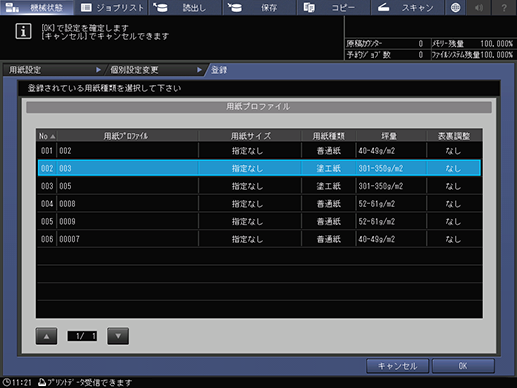The width and height of the screenshot is (517, 388).
Task: Click the 予約ジョブ数 value
Action: point(421,55)
